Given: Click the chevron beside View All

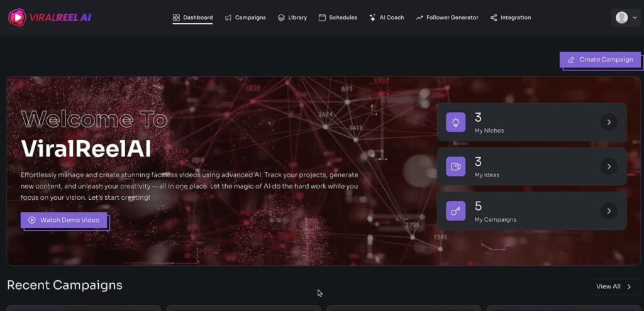Looking at the screenshot, I should 629,286.
